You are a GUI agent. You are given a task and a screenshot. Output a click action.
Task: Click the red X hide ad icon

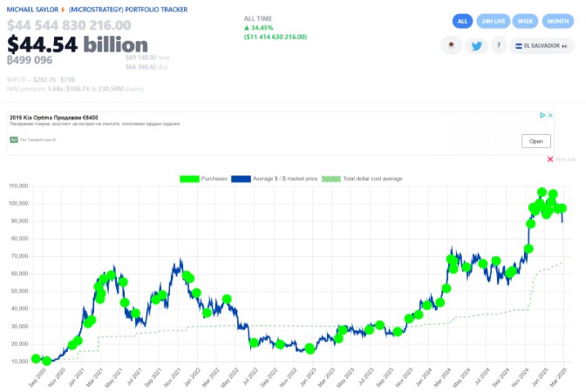(549, 159)
